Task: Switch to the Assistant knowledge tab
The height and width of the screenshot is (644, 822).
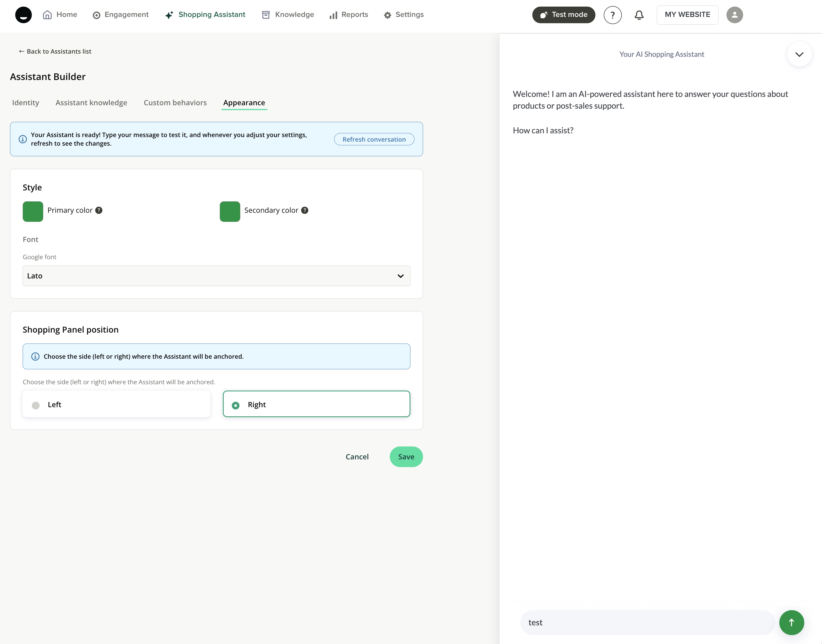Action: [x=91, y=103]
